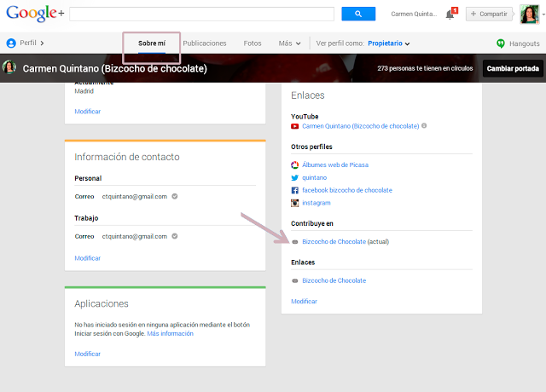The height and width of the screenshot is (392, 546).
Task: Click the verified check next to Personal email
Action: tap(175, 196)
